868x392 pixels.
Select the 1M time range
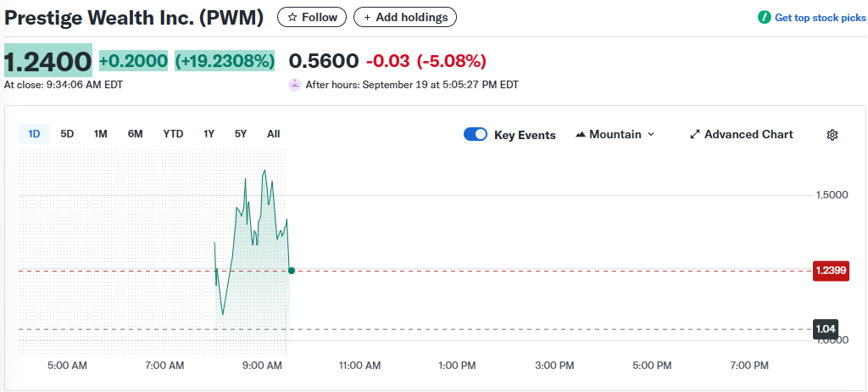click(101, 134)
